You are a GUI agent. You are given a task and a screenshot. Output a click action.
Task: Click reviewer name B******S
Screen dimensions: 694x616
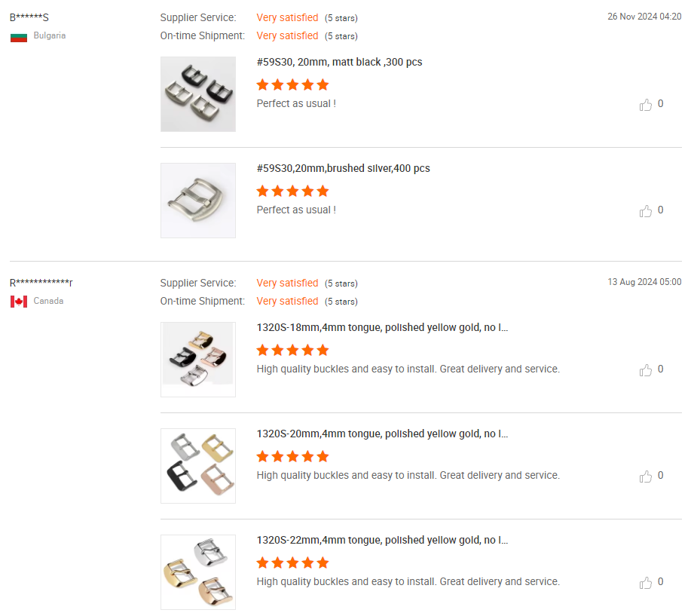click(29, 17)
